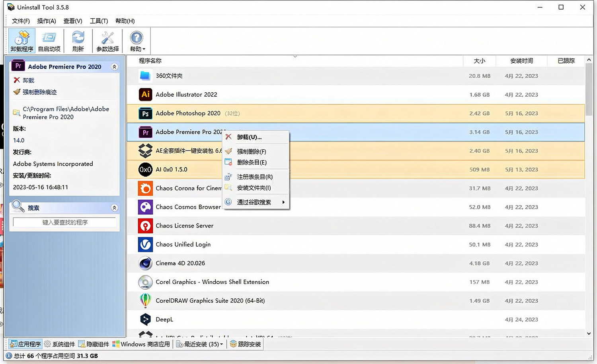Sort by the 大小 column header
This screenshot has width=597, height=364.
[480, 60]
